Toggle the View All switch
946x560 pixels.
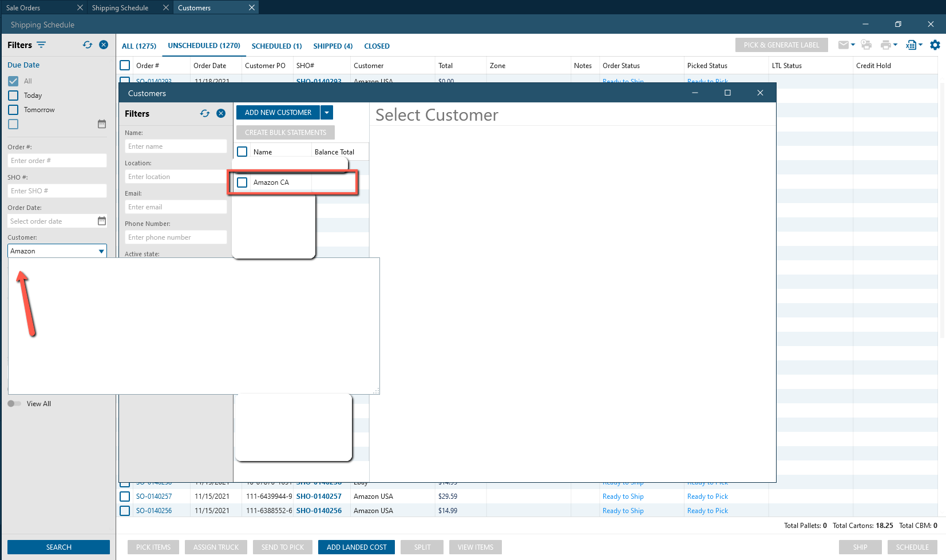click(14, 404)
